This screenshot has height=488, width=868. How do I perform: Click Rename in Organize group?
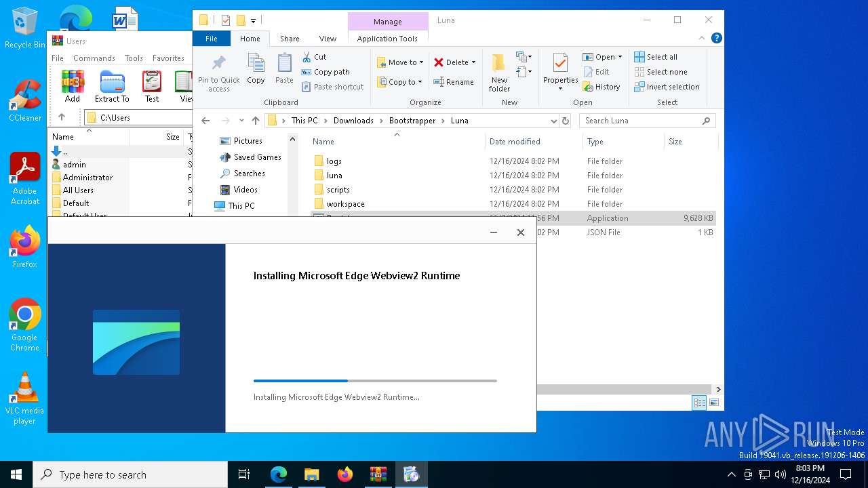coord(454,82)
